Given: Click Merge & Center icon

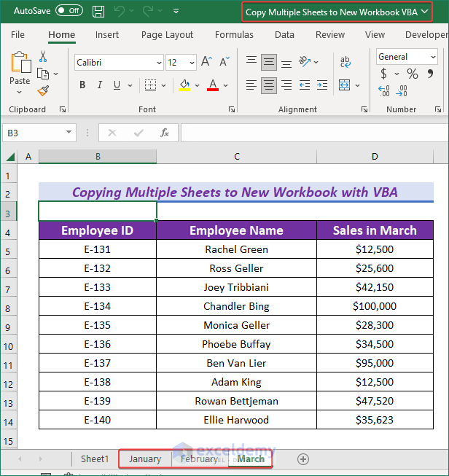Looking at the screenshot, I should click(x=345, y=85).
